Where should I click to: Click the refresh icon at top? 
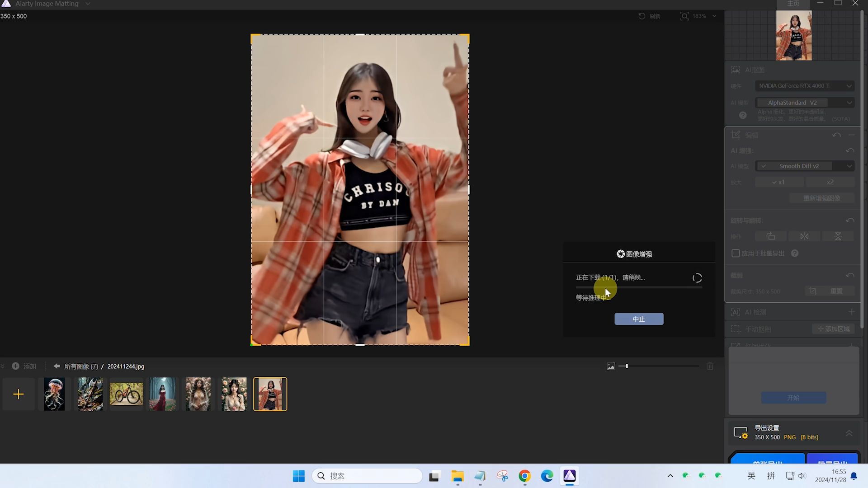pyautogui.click(x=642, y=16)
